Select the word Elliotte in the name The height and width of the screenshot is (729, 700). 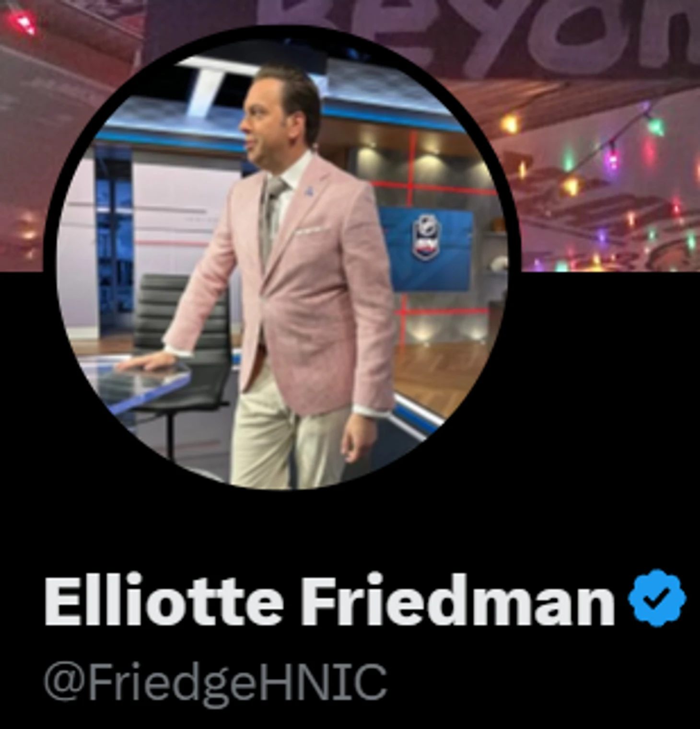click(x=163, y=599)
